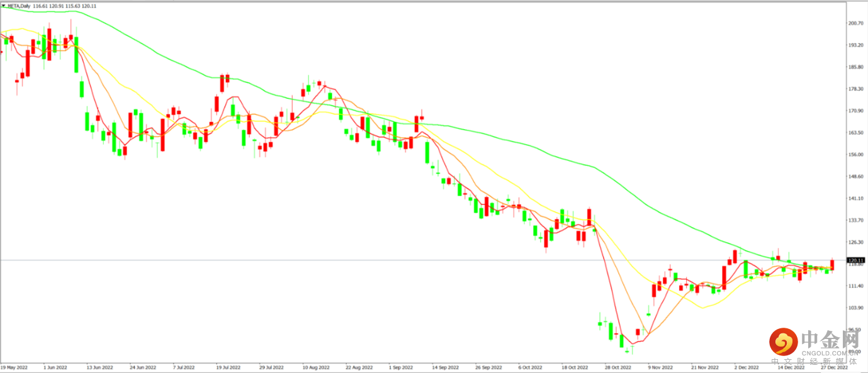Pick the 1 Sep 2022 date label
Image resolution: width=868 pixels, height=373 pixels.
pyautogui.click(x=401, y=367)
